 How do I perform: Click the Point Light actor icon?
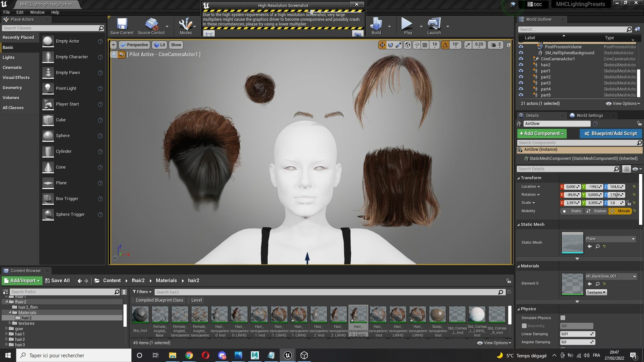coord(48,89)
